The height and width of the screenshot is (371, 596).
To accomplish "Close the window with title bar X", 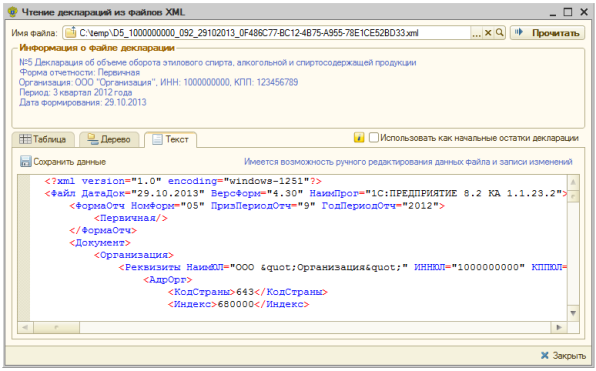I will (584, 12).
